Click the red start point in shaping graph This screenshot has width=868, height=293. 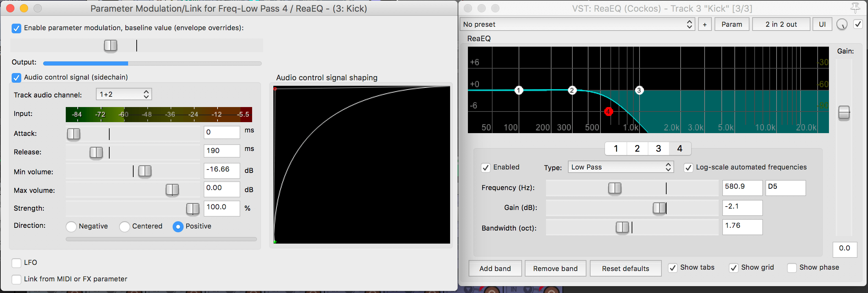[x=275, y=89]
